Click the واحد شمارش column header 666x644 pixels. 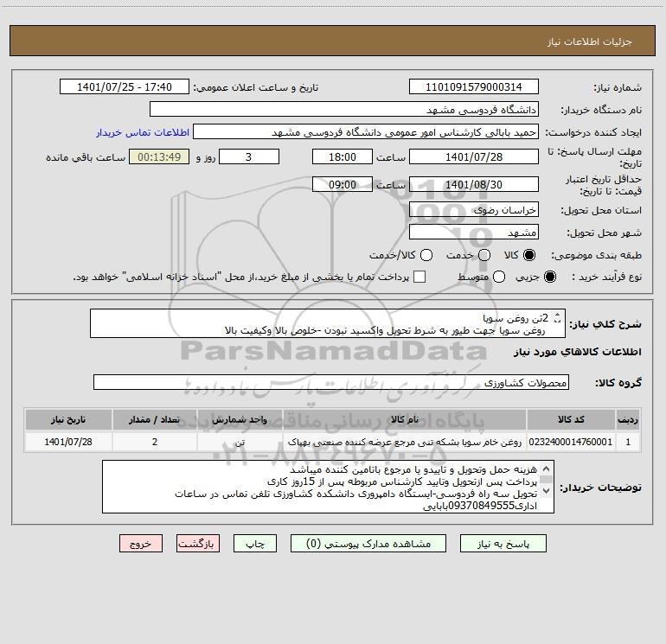[x=240, y=419]
